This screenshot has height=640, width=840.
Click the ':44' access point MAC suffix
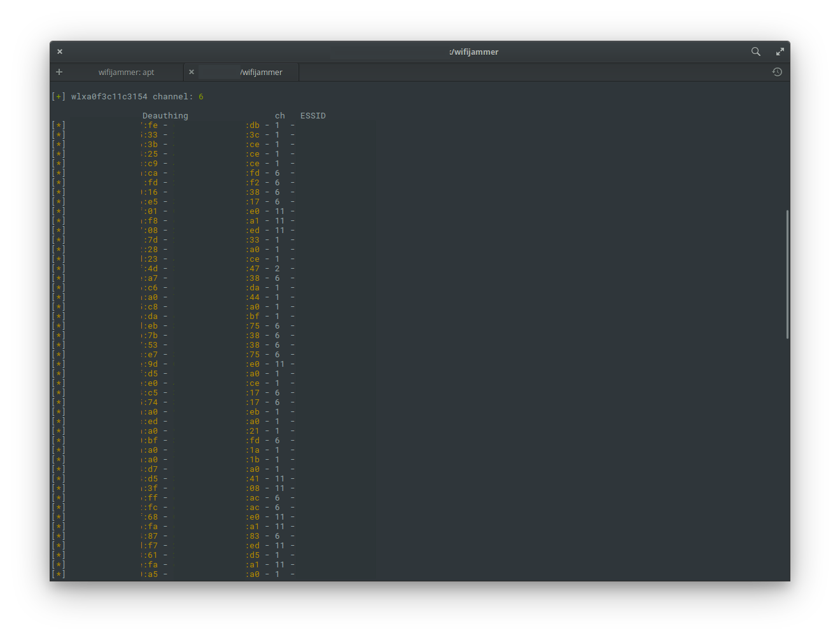click(x=253, y=297)
